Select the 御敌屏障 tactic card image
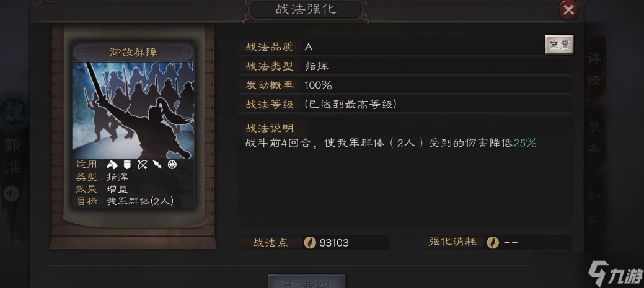The width and height of the screenshot is (644, 288). tap(133, 110)
